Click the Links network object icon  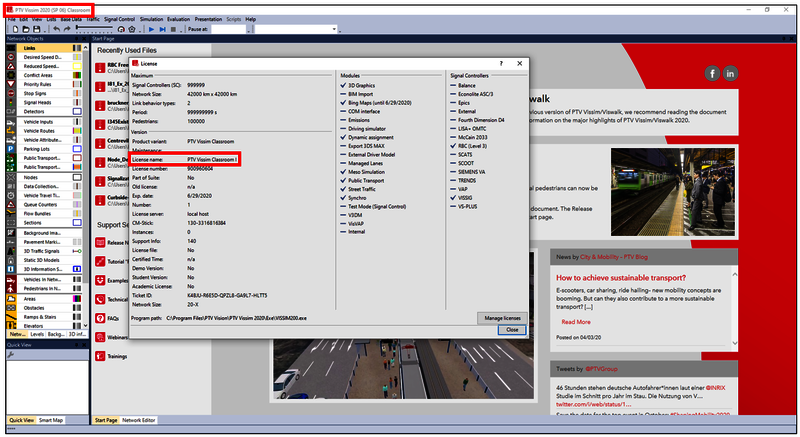point(11,48)
